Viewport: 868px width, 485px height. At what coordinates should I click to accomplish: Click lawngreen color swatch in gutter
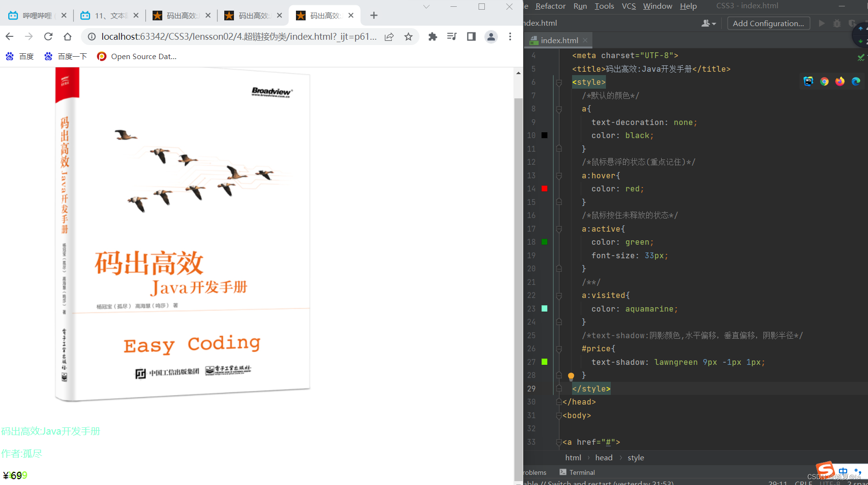point(544,362)
